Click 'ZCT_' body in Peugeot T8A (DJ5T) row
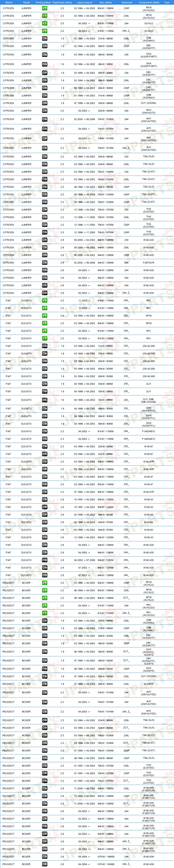This screenshot has height=868, width=174. tap(126, 743)
